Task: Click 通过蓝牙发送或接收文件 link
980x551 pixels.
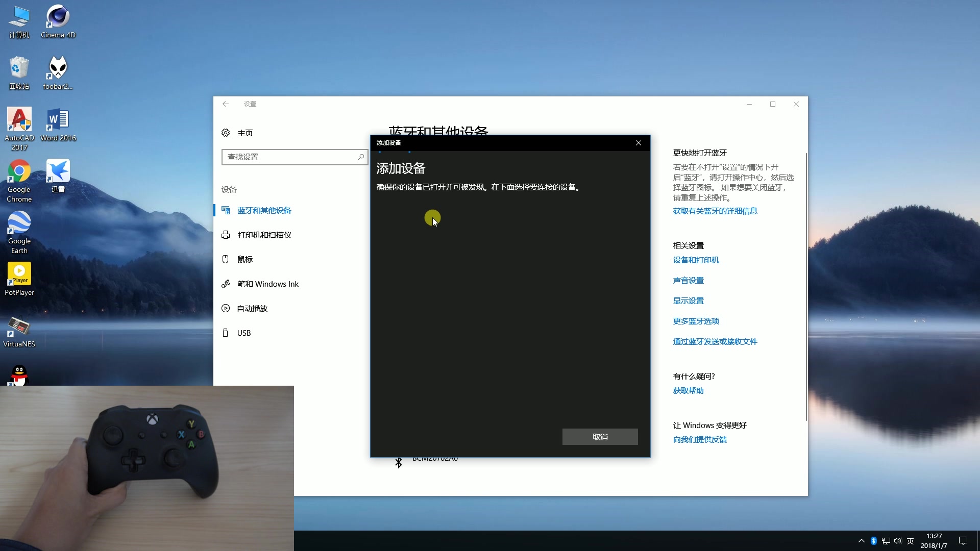Action: tap(715, 341)
